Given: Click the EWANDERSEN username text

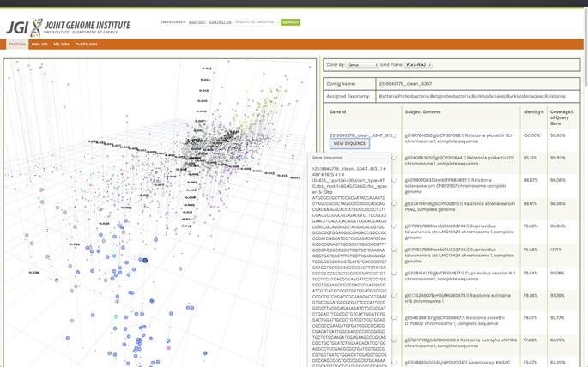Looking at the screenshot, I should pos(173,22).
